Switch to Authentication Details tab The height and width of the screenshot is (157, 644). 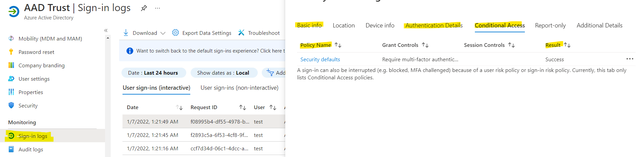coord(434,25)
